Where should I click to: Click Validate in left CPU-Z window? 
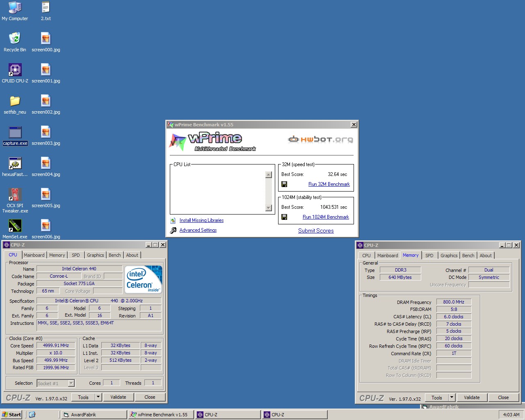pyautogui.click(x=118, y=397)
